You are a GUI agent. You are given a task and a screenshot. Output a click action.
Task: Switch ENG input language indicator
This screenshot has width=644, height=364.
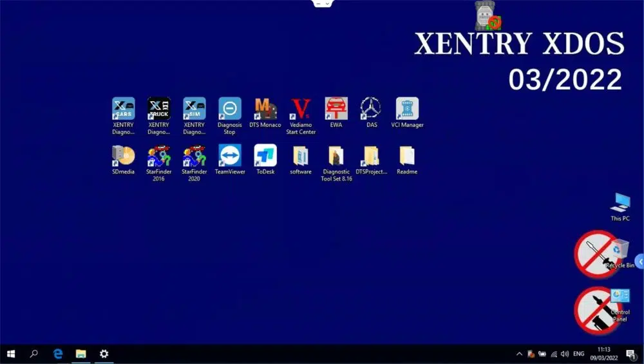[x=579, y=354]
